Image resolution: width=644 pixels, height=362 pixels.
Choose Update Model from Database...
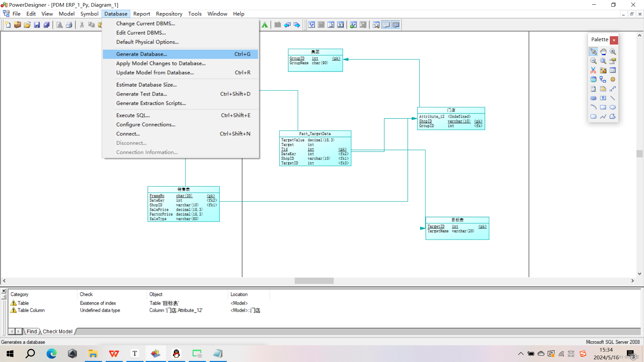point(180,72)
